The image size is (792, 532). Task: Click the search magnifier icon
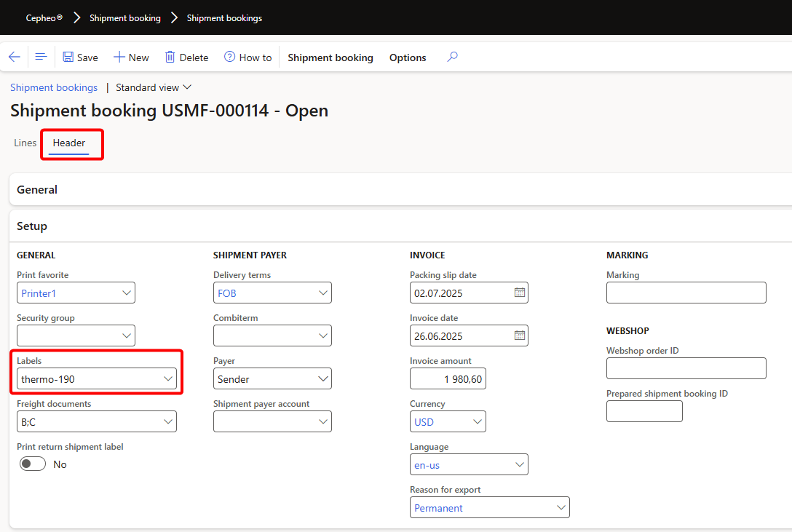click(x=452, y=57)
